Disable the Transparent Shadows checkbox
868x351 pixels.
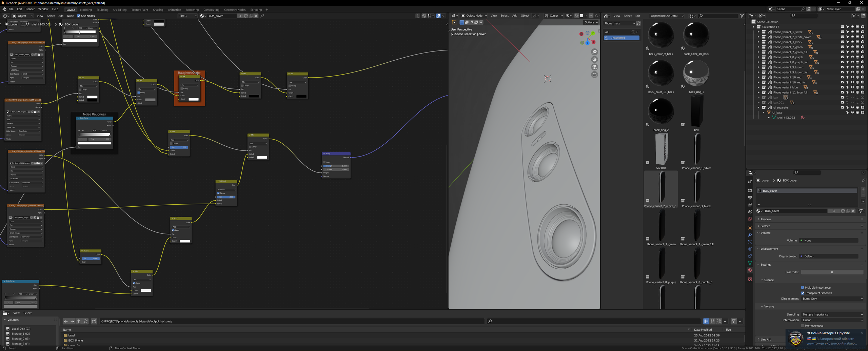[803, 293]
